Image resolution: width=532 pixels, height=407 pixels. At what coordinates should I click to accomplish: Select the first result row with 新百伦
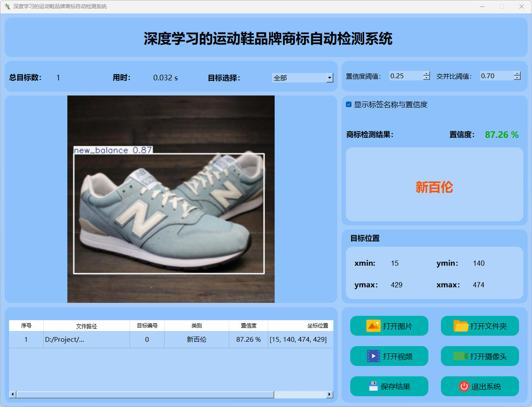[x=196, y=340]
